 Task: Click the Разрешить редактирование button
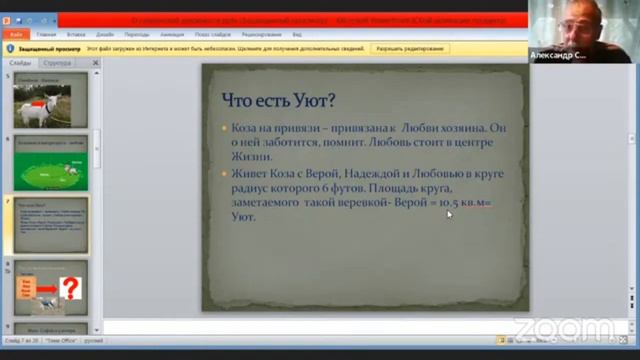[410, 49]
